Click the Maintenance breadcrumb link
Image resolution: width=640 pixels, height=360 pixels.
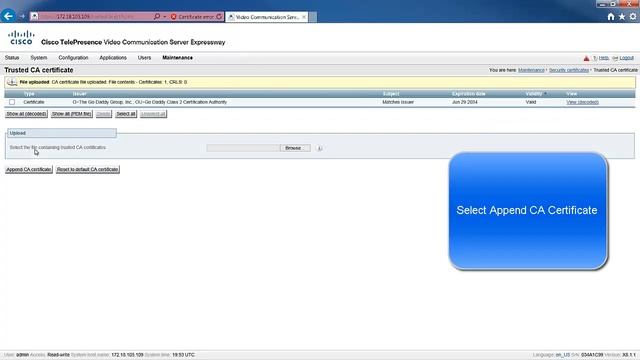(x=531, y=70)
